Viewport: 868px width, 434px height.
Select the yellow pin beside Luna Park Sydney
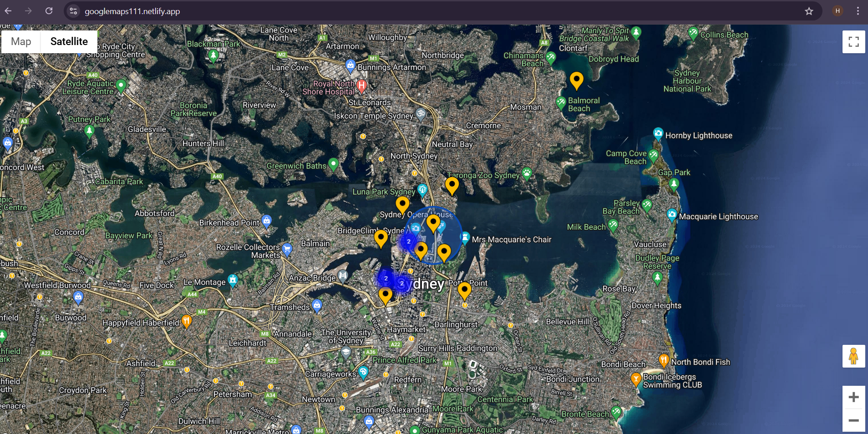[x=402, y=205]
